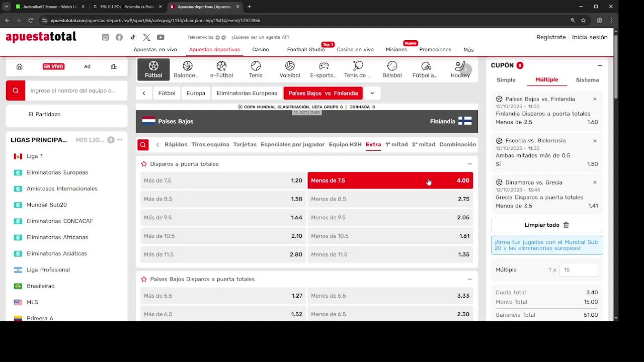
Task: Open Eliminatorias Europeas league in sidebar
Action: (x=57, y=172)
